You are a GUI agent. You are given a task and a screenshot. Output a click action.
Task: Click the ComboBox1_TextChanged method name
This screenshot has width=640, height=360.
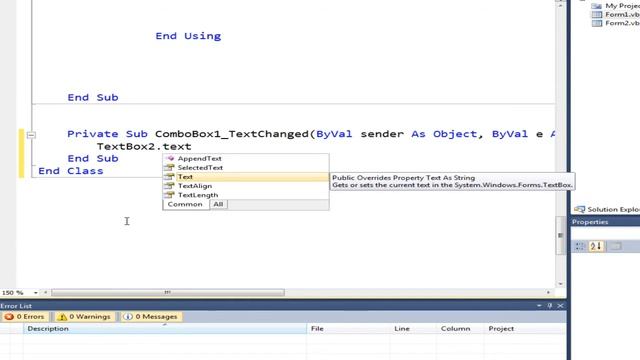click(x=232, y=134)
